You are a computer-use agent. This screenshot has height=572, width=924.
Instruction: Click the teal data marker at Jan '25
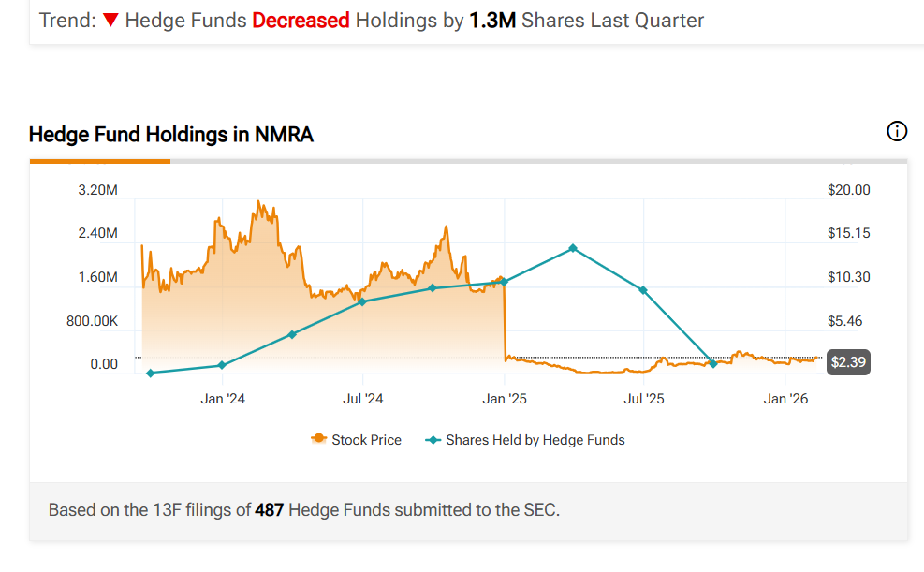click(x=504, y=282)
